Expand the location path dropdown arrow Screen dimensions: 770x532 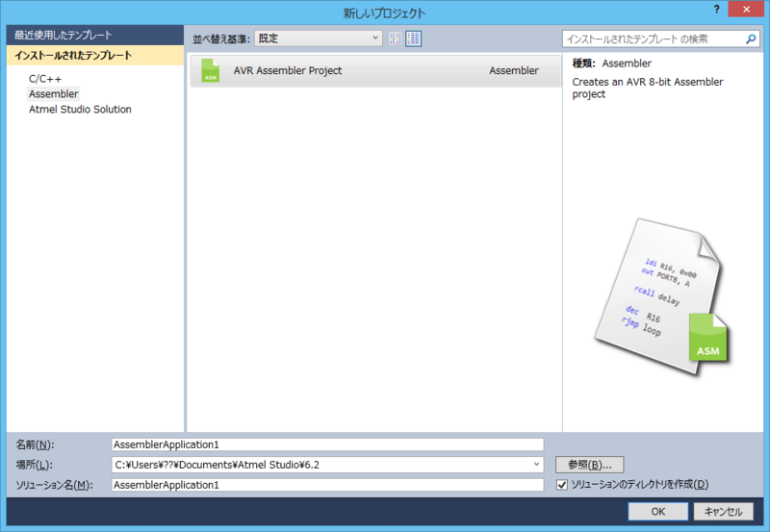pyautogui.click(x=536, y=465)
